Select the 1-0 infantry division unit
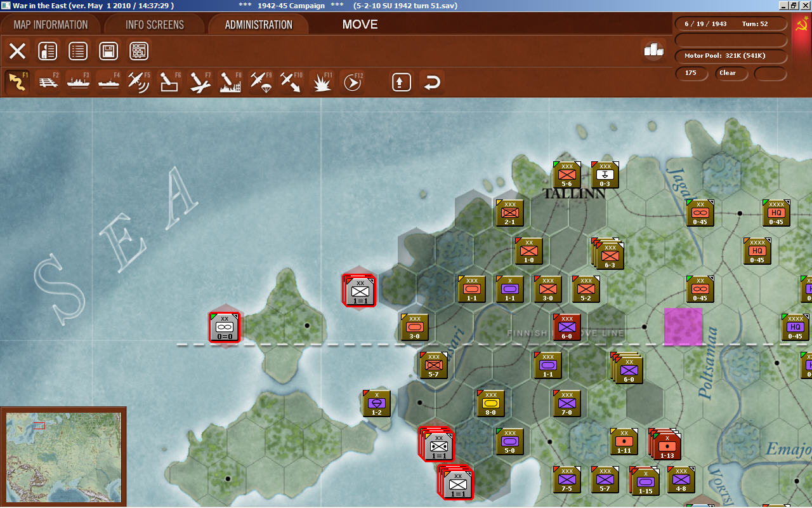The width and height of the screenshot is (812, 508). click(528, 251)
